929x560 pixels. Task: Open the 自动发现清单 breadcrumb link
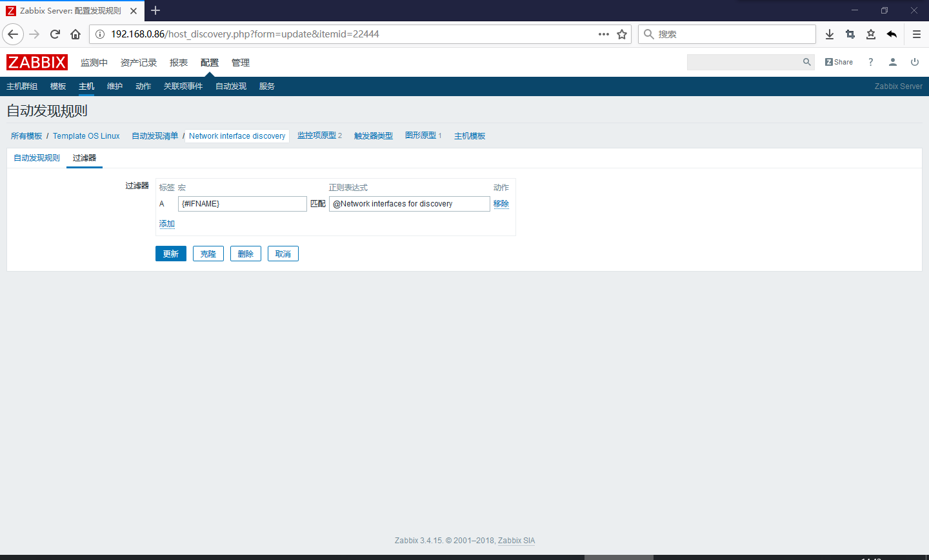pos(155,136)
